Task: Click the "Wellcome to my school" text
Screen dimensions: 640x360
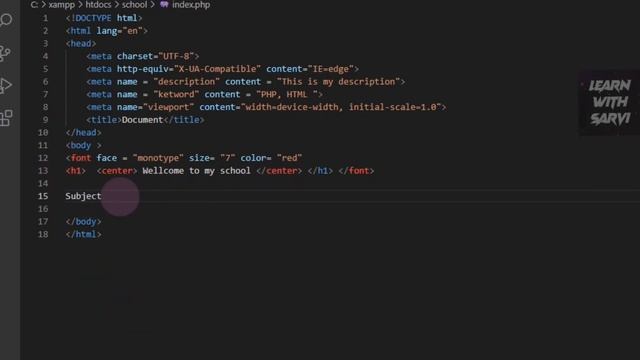Action: pyautogui.click(x=196, y=171)
